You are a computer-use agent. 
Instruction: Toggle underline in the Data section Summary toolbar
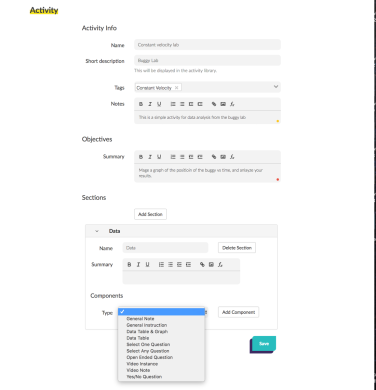tap(147, 264)
